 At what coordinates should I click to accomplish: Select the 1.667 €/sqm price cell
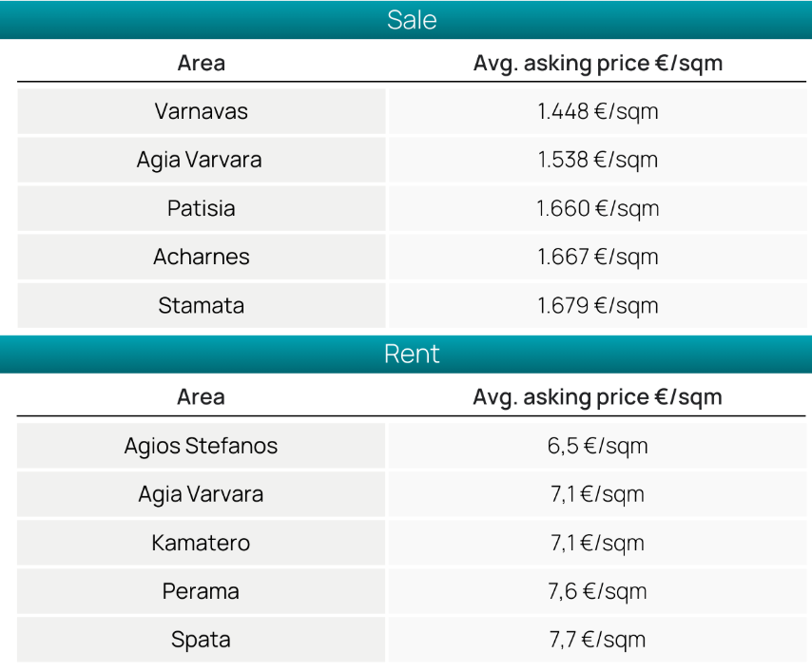click(597, 257)
